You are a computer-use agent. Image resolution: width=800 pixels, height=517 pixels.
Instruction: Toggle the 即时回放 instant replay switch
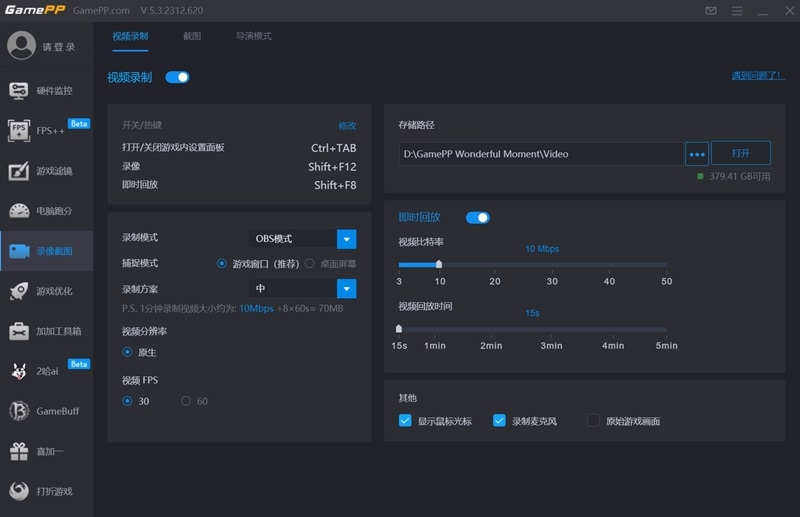pos(478,217)
